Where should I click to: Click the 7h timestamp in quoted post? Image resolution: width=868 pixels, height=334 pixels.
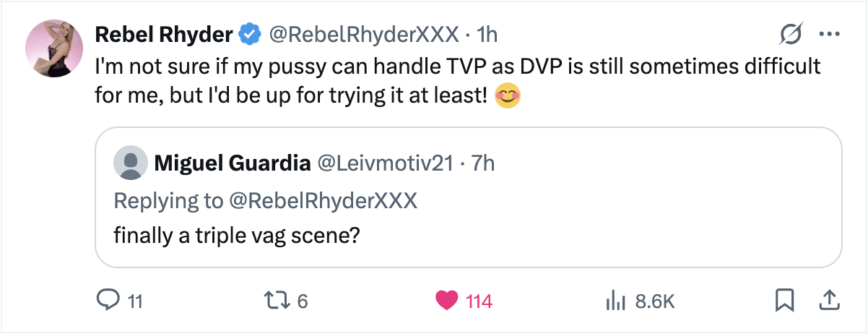[x=483, y=164]
